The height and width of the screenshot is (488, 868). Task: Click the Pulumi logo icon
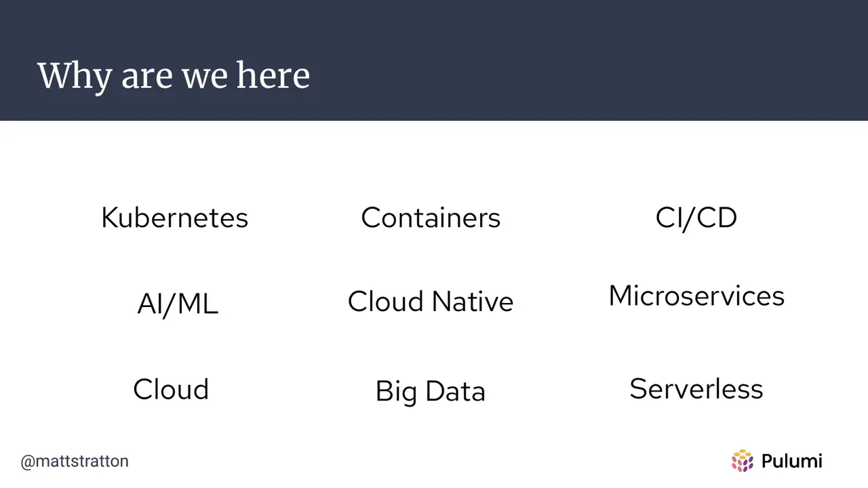point(743,461)
